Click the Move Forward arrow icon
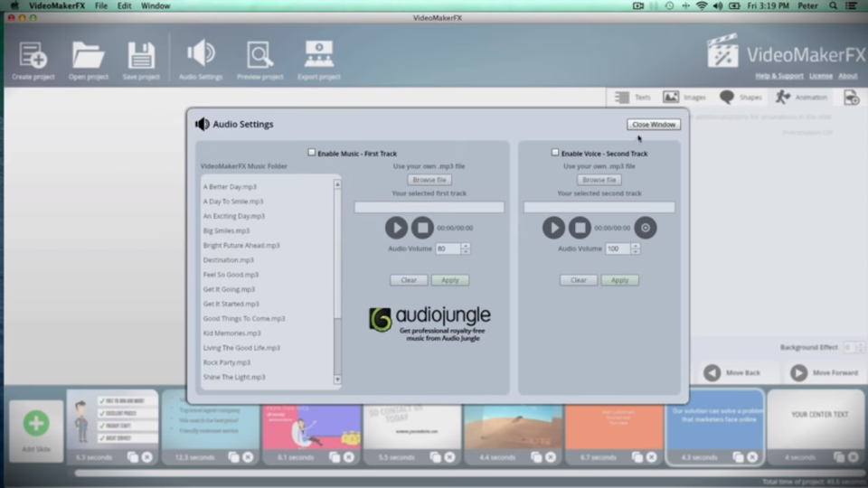The height and width of the screenshot is (488, 868). click(x=798, y=373)
